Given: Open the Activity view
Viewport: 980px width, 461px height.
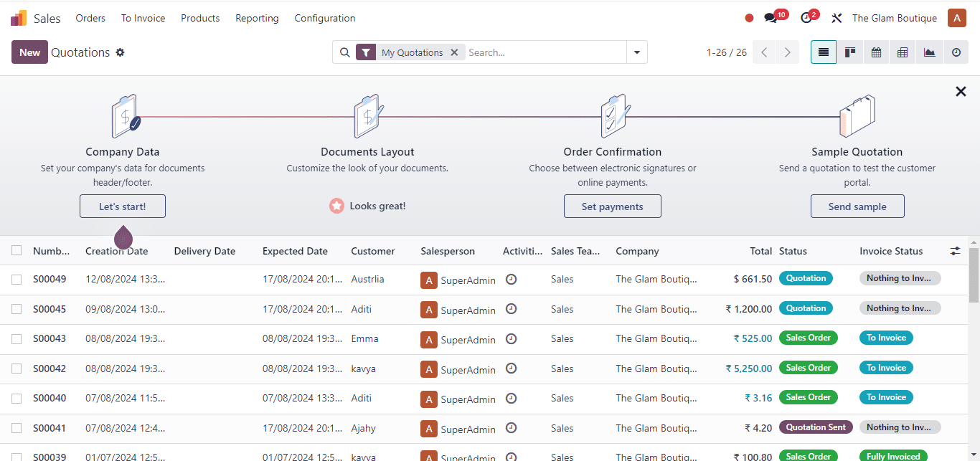Looking at the screenshot, I should pyautogui.click(x=954, y=52).
